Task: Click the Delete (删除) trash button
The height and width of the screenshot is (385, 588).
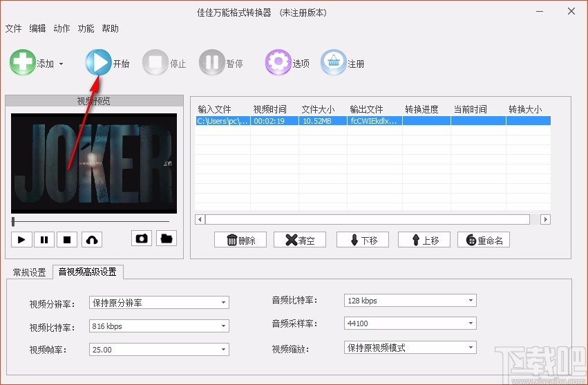Action: point(240,239)
